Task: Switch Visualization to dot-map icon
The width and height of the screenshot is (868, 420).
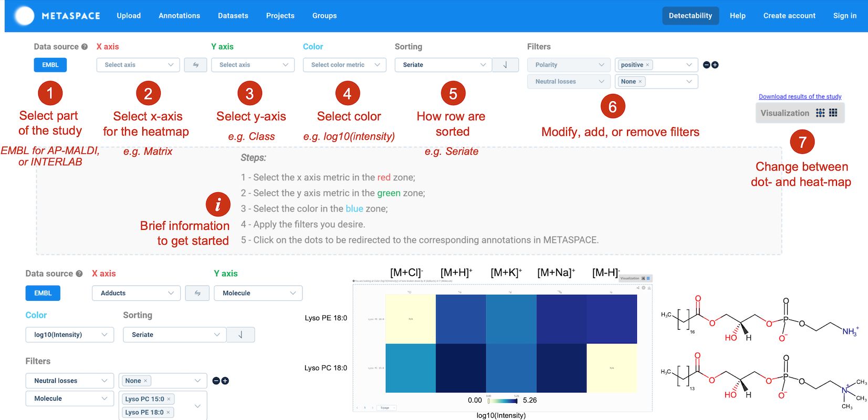Action: point(820,113)
